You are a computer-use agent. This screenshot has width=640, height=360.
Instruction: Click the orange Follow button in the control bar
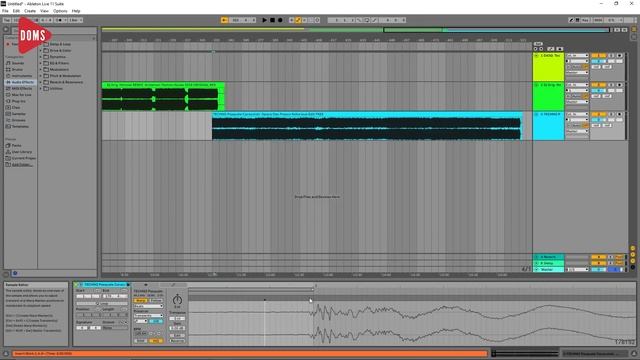224,20
